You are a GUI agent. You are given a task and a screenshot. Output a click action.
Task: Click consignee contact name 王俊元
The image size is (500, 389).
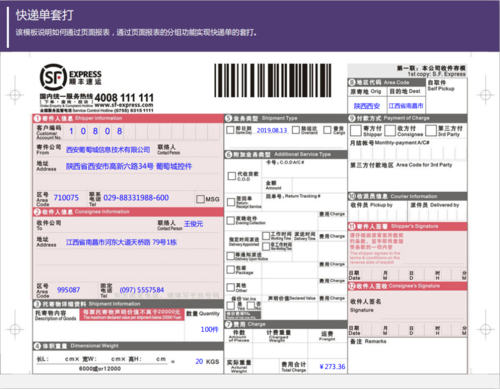193,224
